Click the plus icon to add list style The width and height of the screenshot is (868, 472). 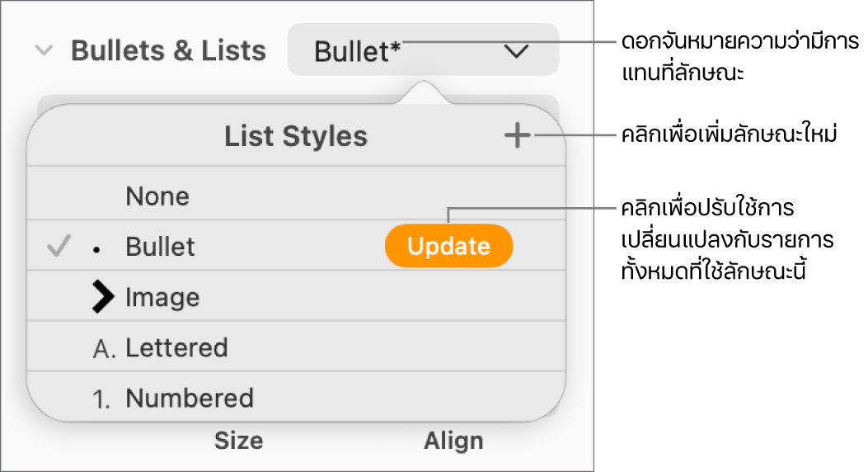tap(518, 136)
